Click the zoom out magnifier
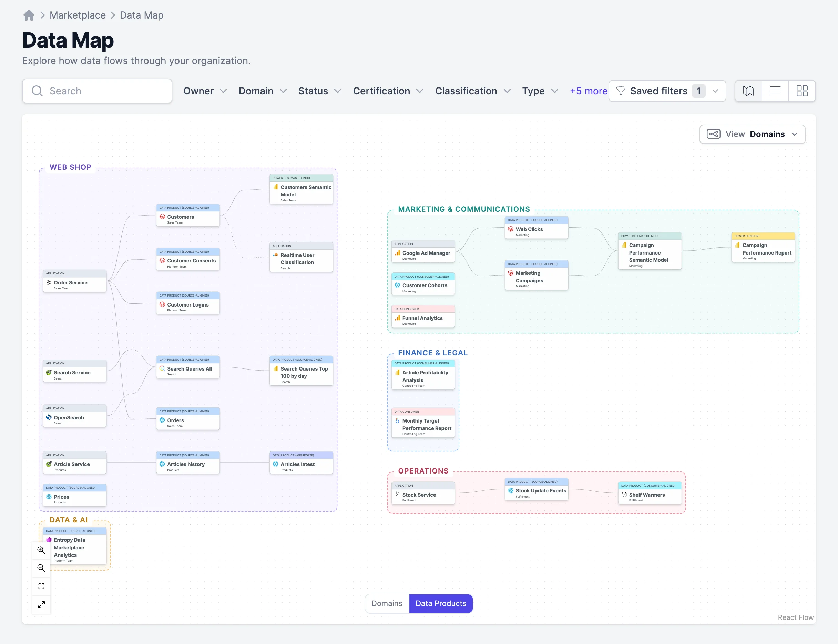This screenshot has height=644, width=838. coord(41,568)
